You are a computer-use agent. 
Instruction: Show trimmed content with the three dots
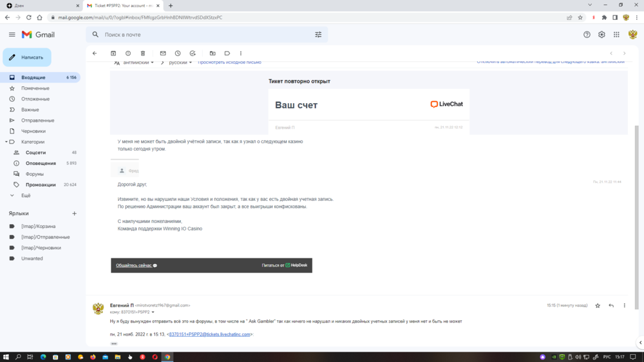pyautogui.click(x=114, y=344)
